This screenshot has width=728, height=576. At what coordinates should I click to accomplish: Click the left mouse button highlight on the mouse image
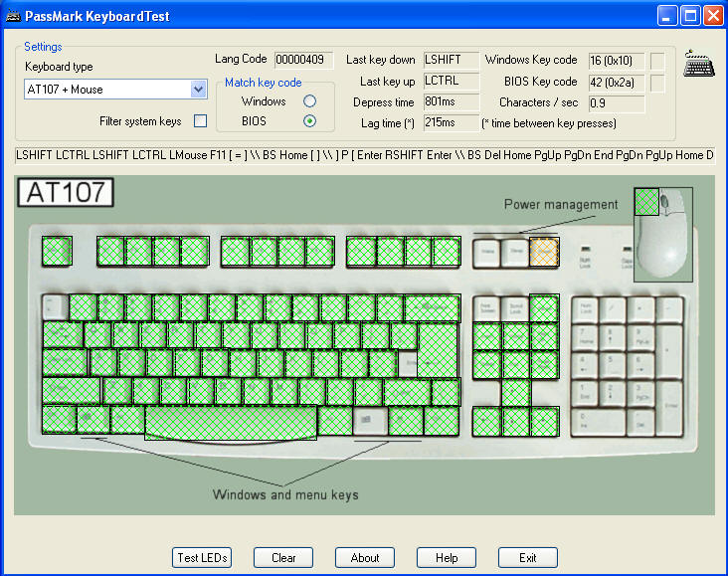646,202
